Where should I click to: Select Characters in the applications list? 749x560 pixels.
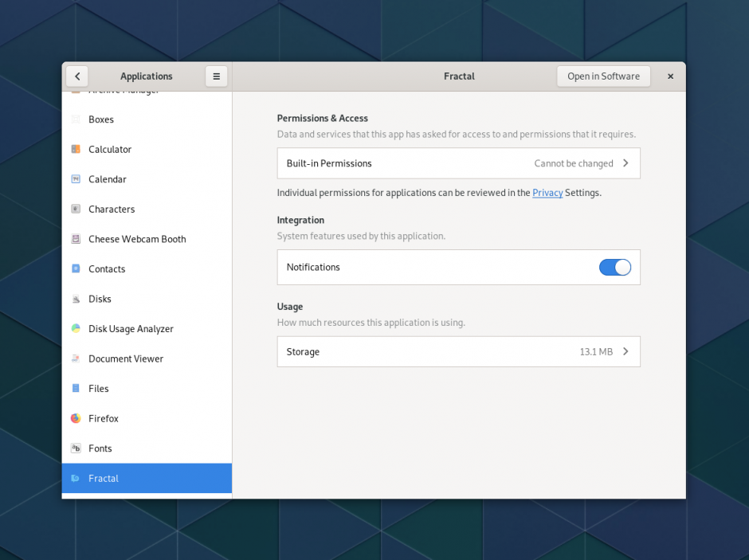tap(112, 210)
